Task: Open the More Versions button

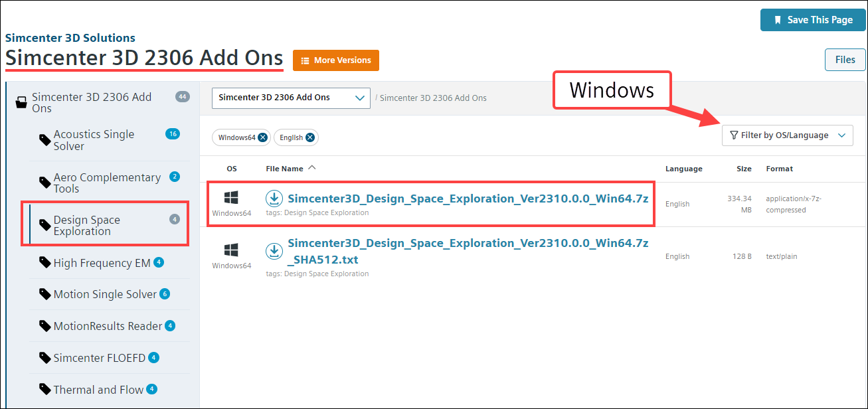Action: [x=335, y=60]
